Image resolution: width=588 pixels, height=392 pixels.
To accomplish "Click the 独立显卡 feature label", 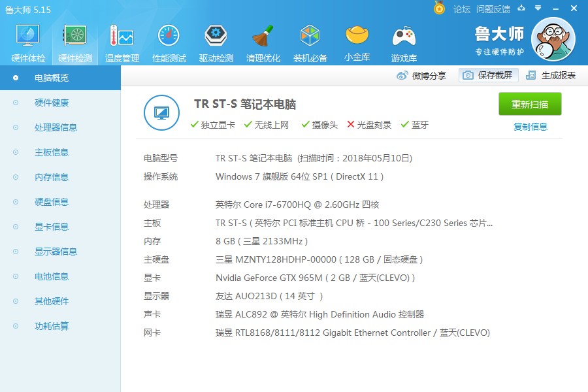I will pos(218,125).
